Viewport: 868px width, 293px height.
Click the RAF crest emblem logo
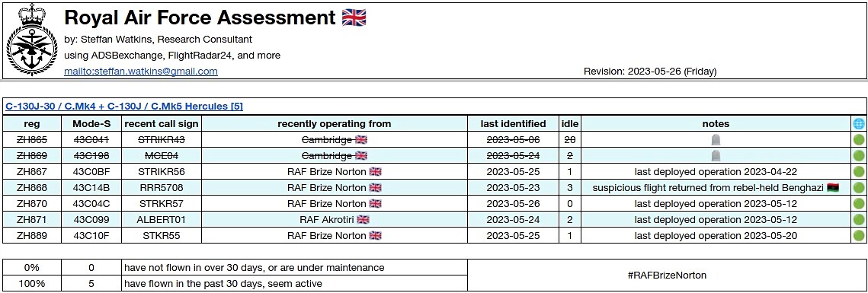point(31,40)
